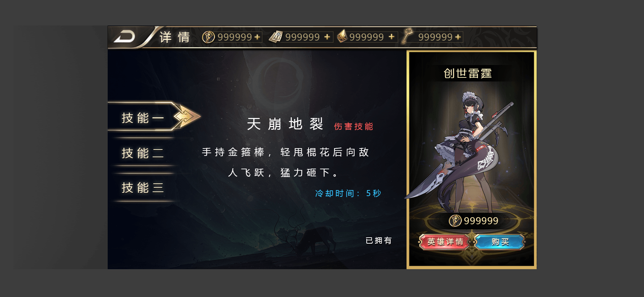Click the hero character artwork
The width and height of the screenshot is (644, 297).
[468, 151]
